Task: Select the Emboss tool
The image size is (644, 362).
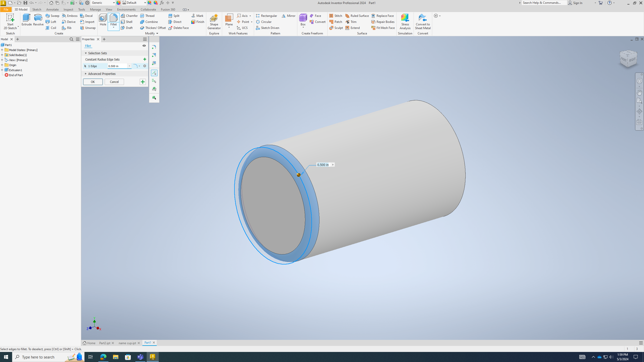Action: pos(70,16)
